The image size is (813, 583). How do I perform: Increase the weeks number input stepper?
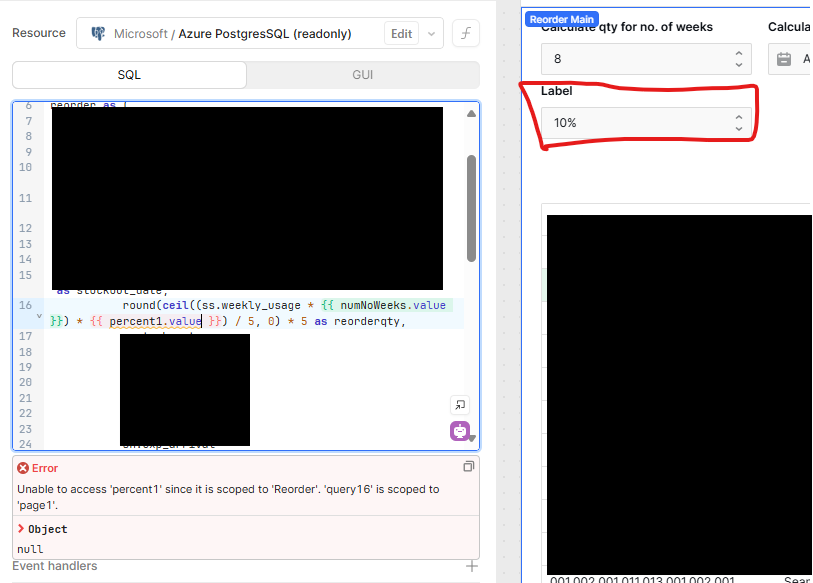click(739, 53)
